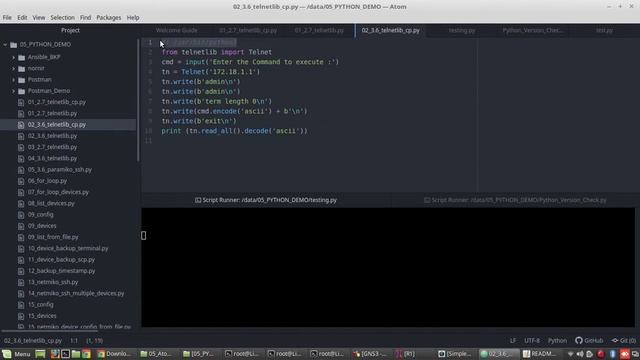Open 09_list_from_file.py in the tree
Viewport: 640px width, 360px height.
(x=53, y=237)
